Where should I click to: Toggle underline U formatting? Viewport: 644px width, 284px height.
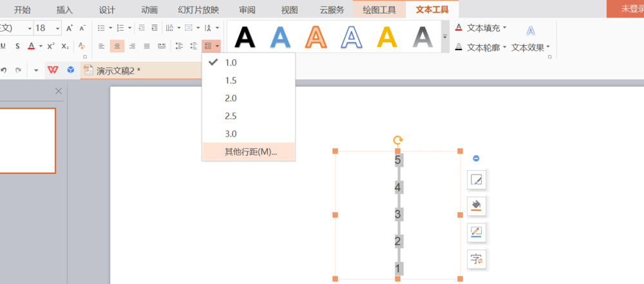pos(3,46)
